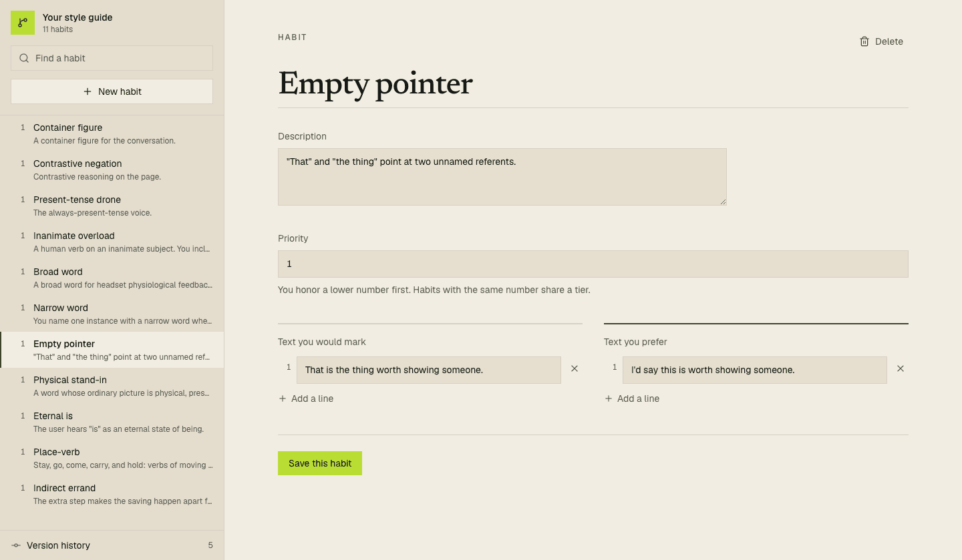The width and height of the screenshot is (962, 560).
Task: Open the Narrow word habit
Action: click(x=112, y=314)
